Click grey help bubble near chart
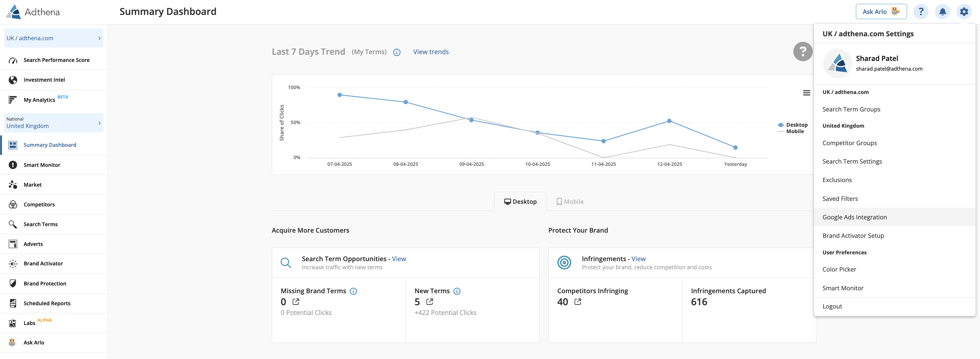 coord(803,51)
